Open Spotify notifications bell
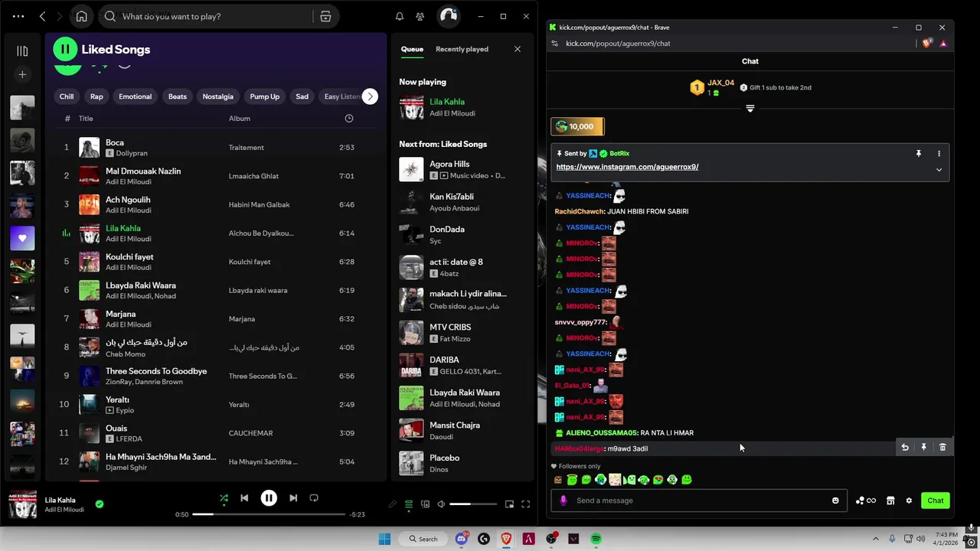This screenshot has height=551, width=980. pos(399,16)
